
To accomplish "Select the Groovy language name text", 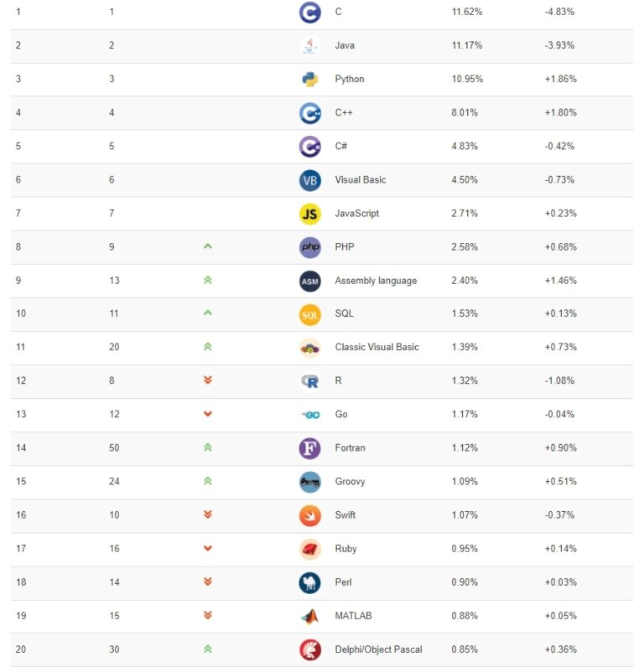I will (x=350, y=482).
